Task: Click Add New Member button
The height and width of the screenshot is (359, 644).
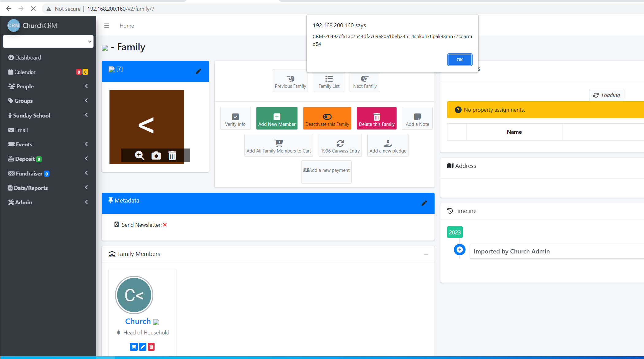Action: [x=277, y=119]
